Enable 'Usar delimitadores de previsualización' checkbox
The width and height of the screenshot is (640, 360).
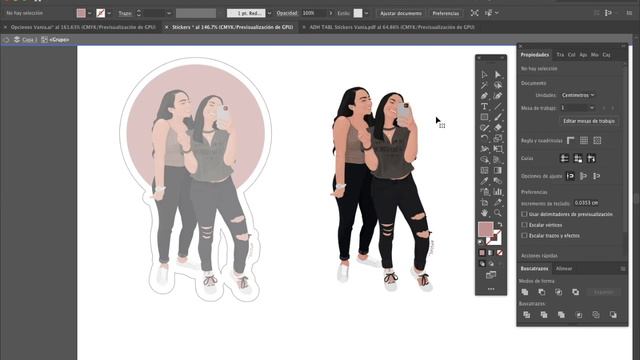pyautogui.click(x=524, y=214)
